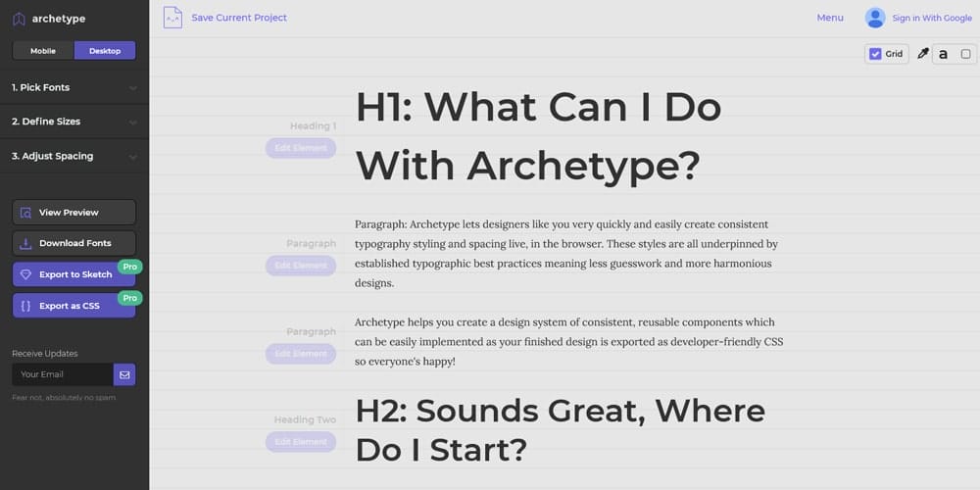
Task: Expand the 2. Define Sizes section
Action: point(74,122)
